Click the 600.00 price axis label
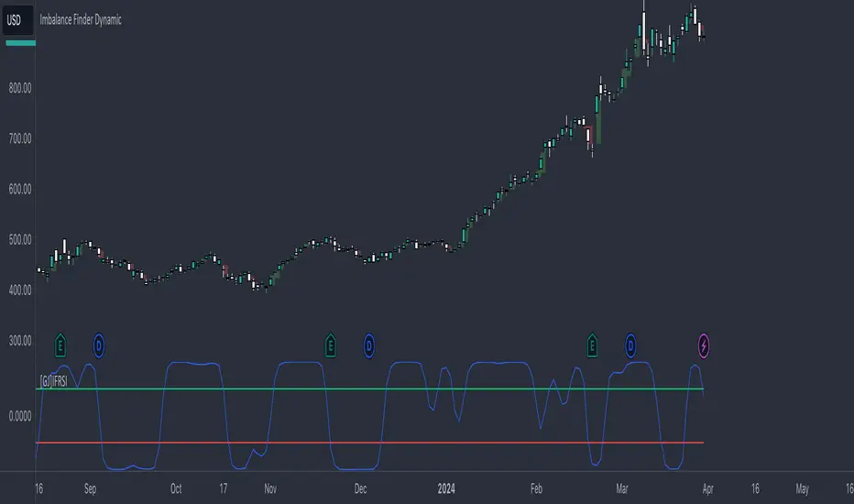Viewport: 854px width, 504px height. 20,189
